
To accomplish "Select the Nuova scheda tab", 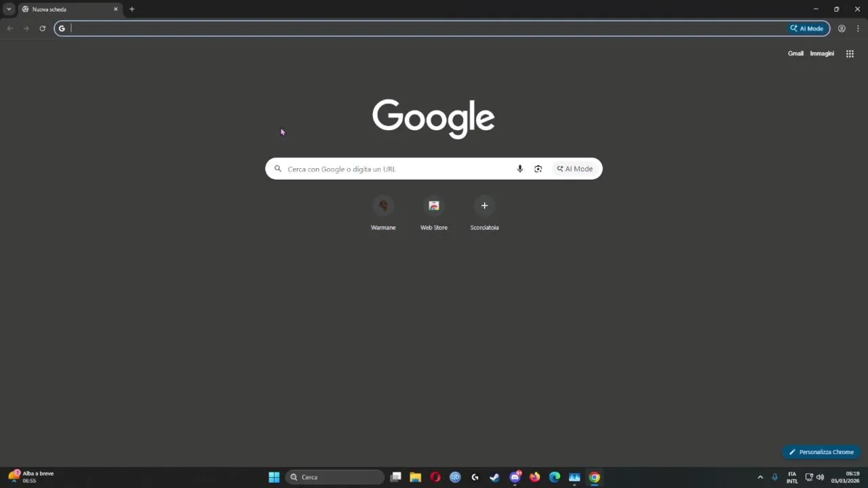I will click(x=70, y=9).
